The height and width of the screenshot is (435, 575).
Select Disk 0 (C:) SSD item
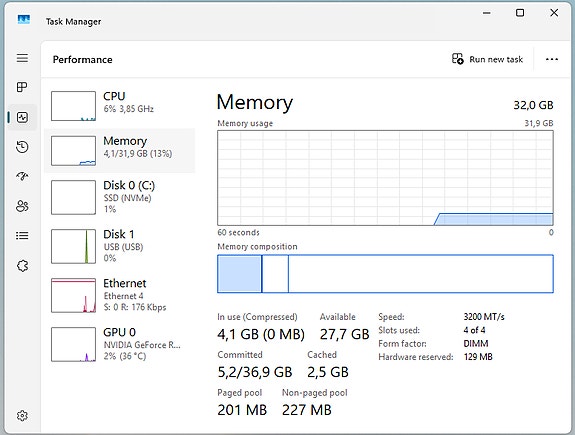tap(120, 197)
